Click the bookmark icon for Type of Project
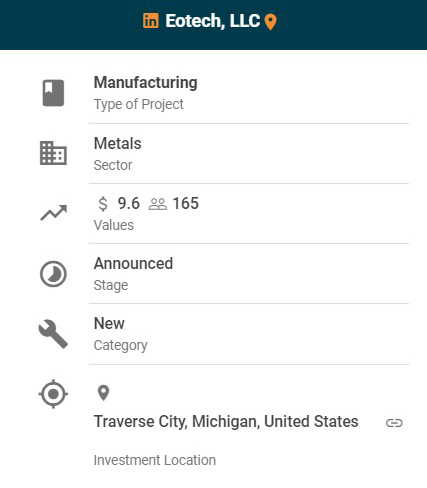This screenshot has height=488, width=427. point(53,93)
